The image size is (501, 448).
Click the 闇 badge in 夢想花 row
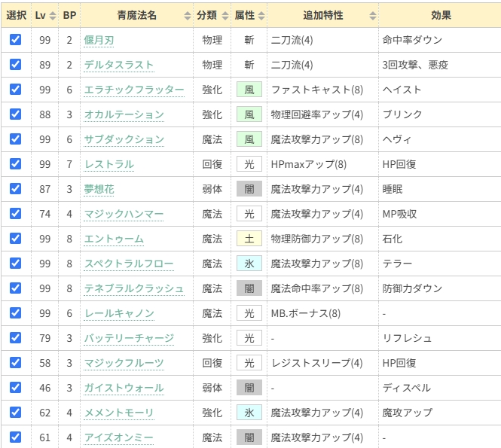(249, 189)
